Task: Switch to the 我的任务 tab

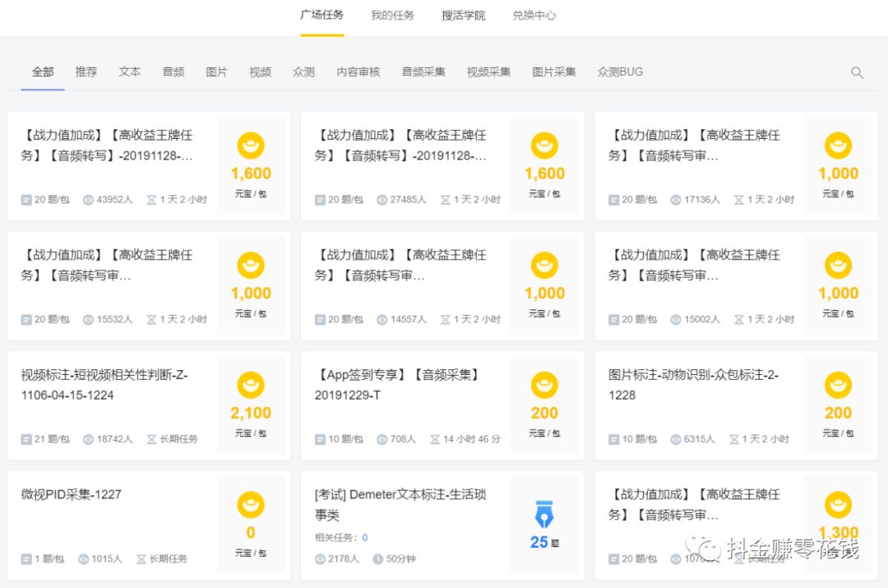Action: [x=392, y=15]
